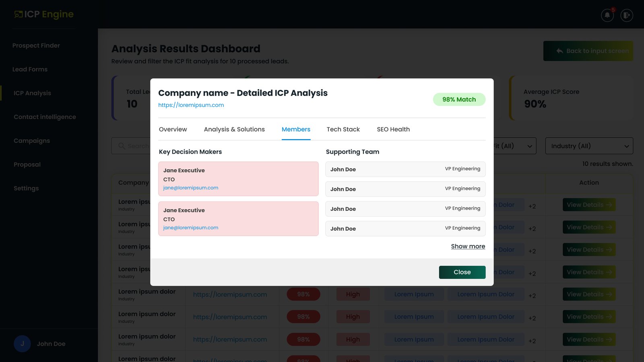644x362 pixels.
Task: Switch to the Overview tab
Action: coord(173,129)
